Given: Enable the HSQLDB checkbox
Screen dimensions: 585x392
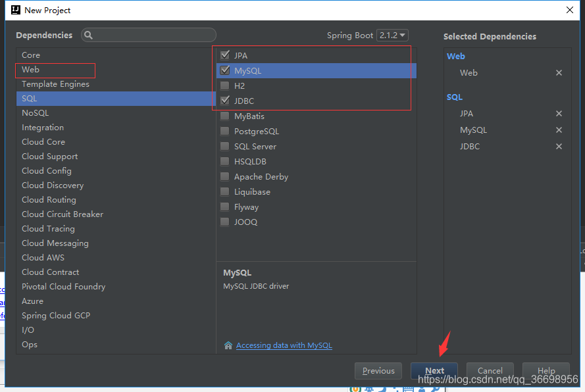Looking at the screenshot, I should pyautogui.click(x=225, y=161).
